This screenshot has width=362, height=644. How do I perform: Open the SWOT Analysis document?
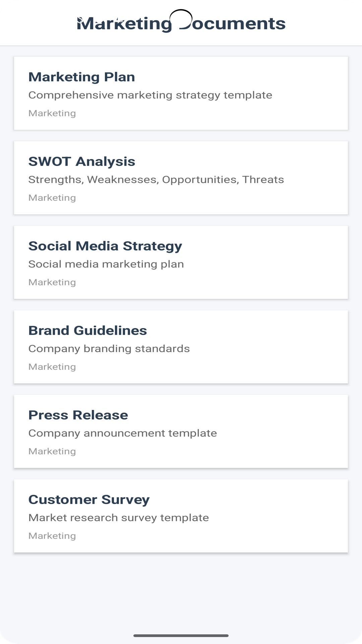[82, 162]
